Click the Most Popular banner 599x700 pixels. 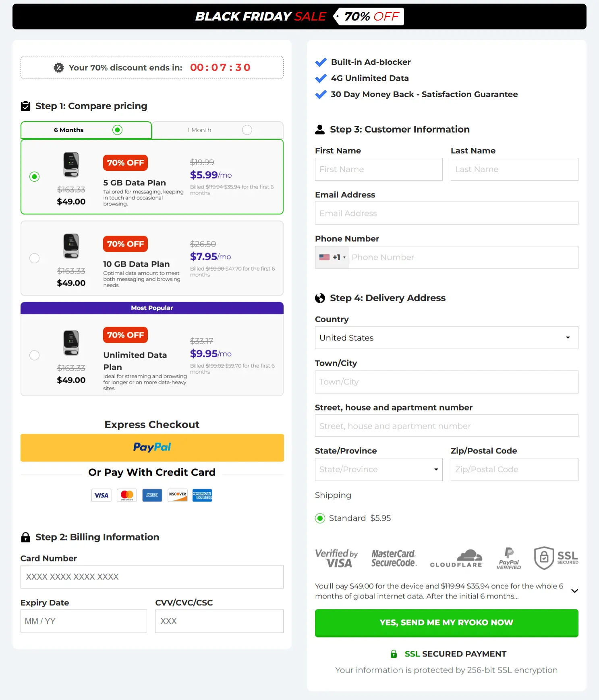coord(152,308)
